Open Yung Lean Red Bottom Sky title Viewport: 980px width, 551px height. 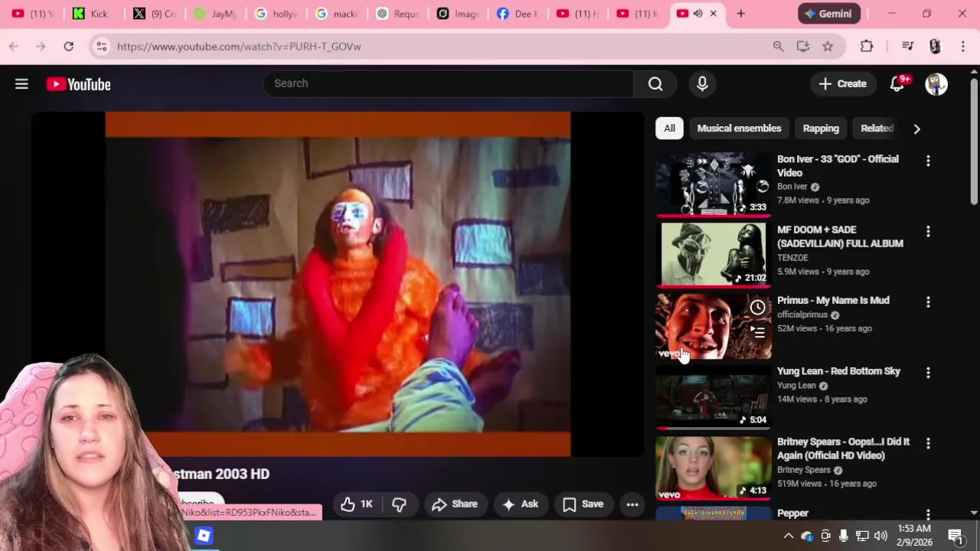[838, 371]
